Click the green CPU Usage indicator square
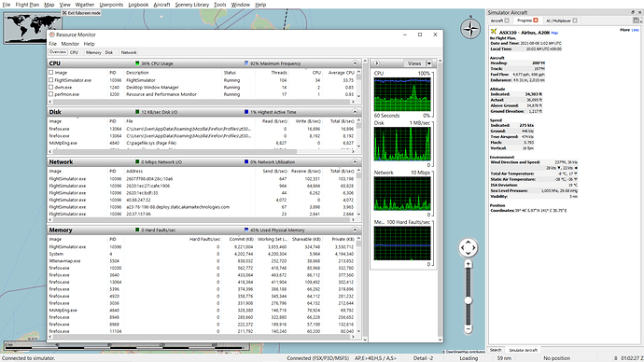 click(137, 63)
